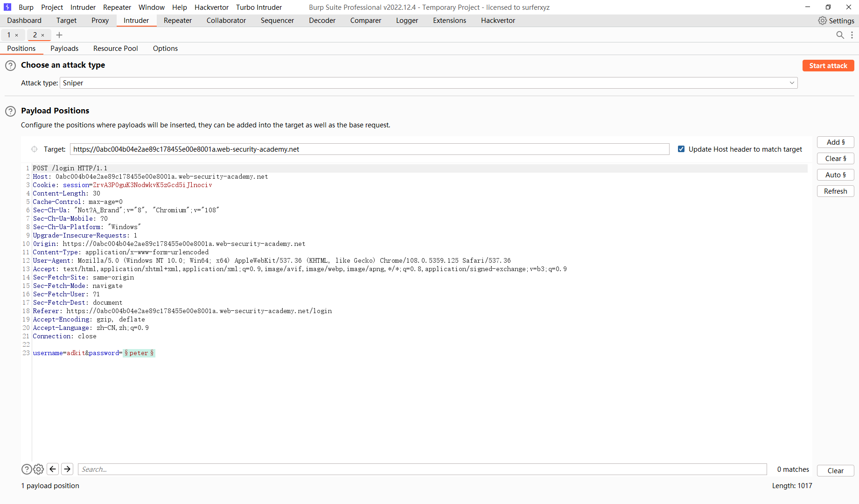Click the Start attack button

pos(828,66)
